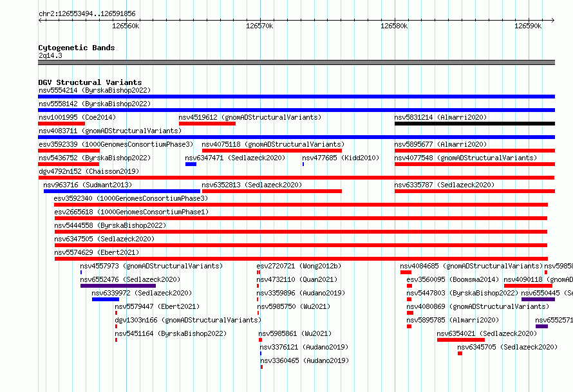Image resolution: width=573 pixels, height=392 pixels.
Task: Click the red nsv5574629 (Ebert2021) bar
Action: (x=301, y=259)
